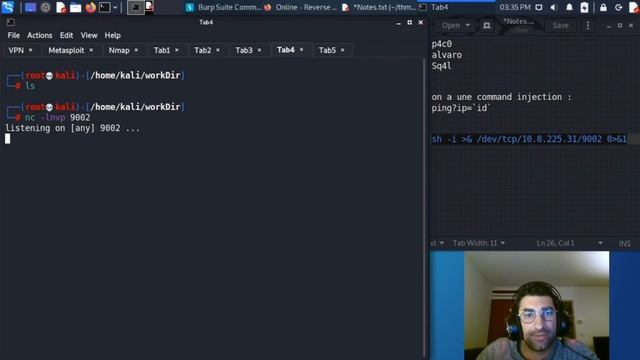Click the terminal icon in the window title bar
640x360 pixels.
click(x=11, y=22)
